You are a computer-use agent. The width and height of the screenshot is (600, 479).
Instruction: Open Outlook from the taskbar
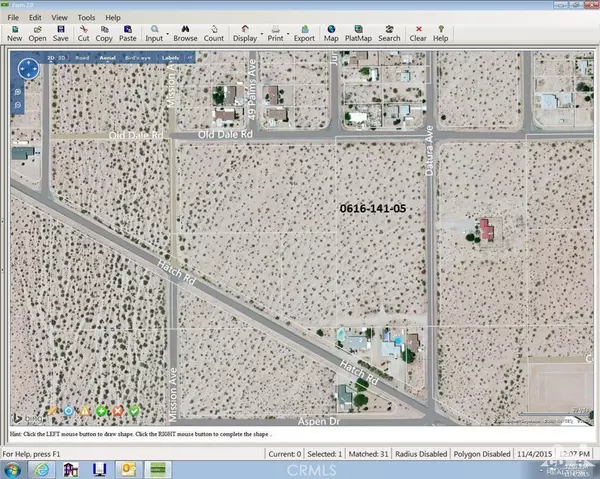tap(129, 470)
